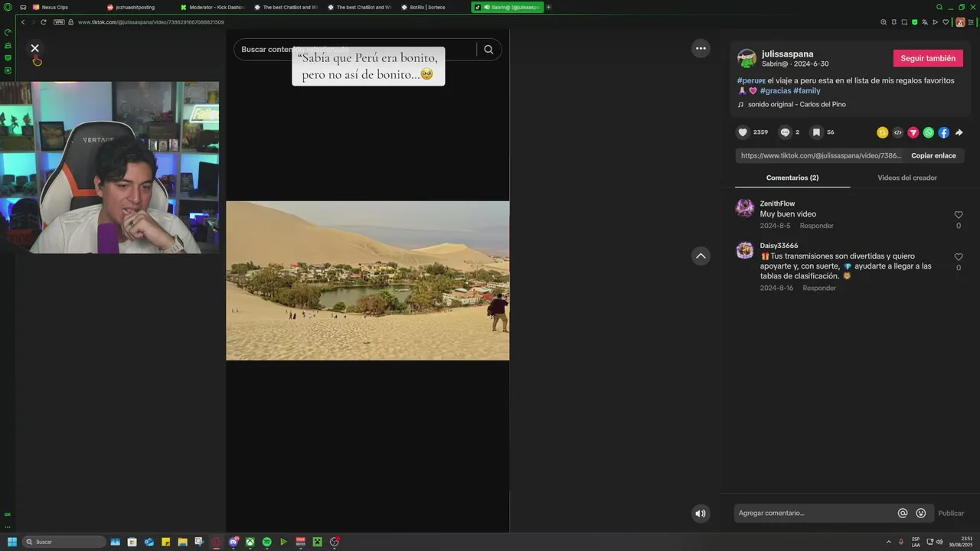Like the video with the heart icon
This screenshot has width=980, height=551.
(x=743, y=132)
